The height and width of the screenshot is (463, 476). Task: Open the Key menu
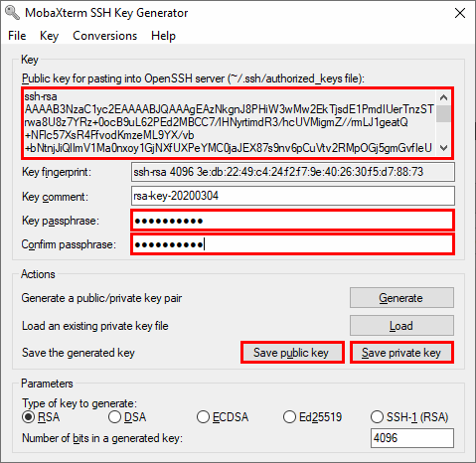point(49,36)
